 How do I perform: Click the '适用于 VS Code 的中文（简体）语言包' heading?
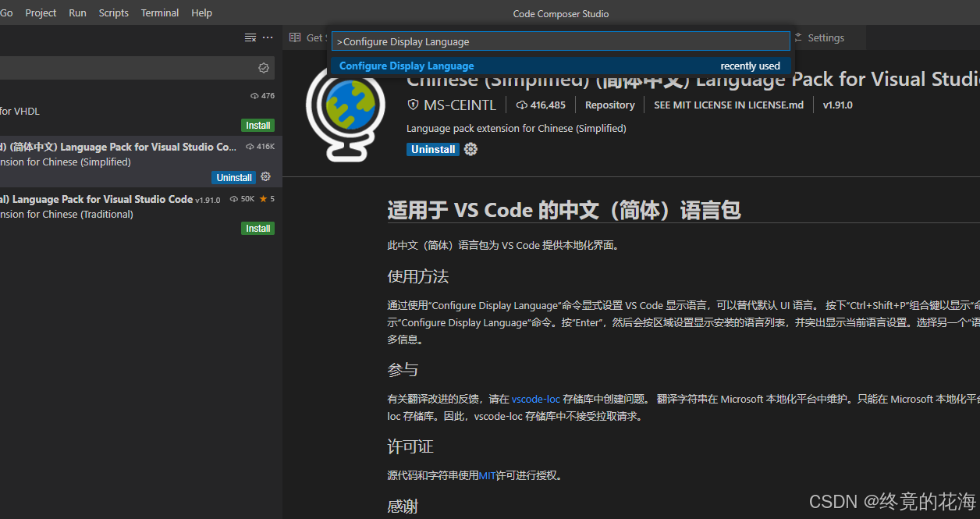[564, 209]
